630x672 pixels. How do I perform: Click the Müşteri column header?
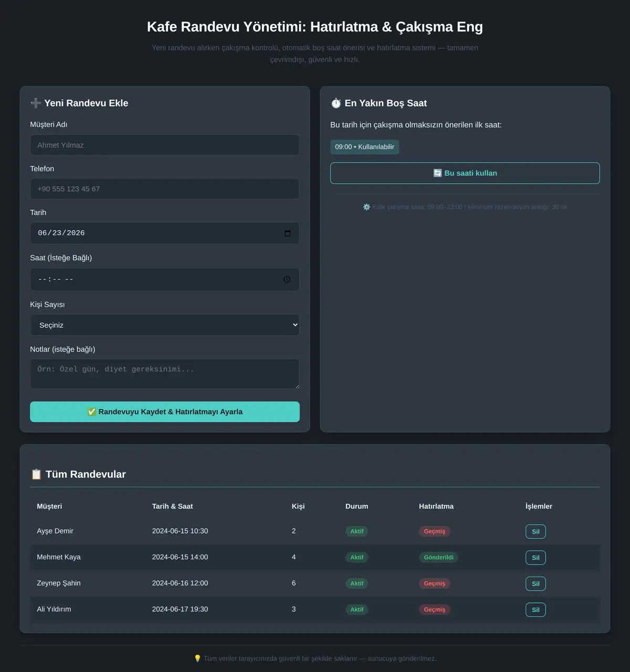click(49, 506)
